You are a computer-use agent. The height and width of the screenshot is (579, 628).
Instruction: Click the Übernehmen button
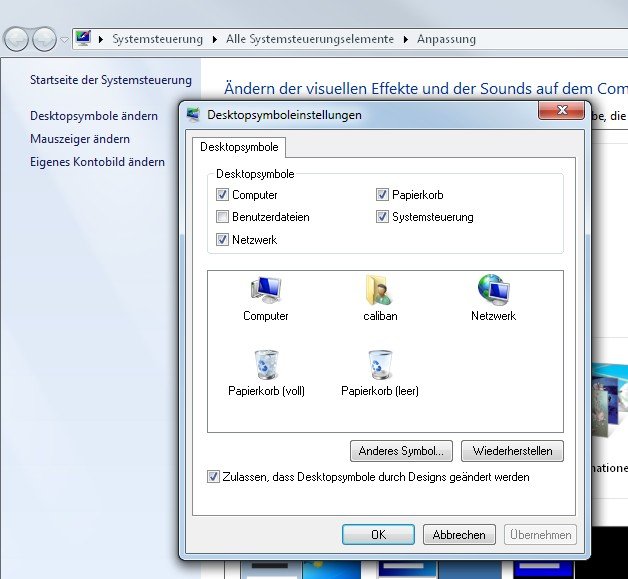click(x=540, y=535)
